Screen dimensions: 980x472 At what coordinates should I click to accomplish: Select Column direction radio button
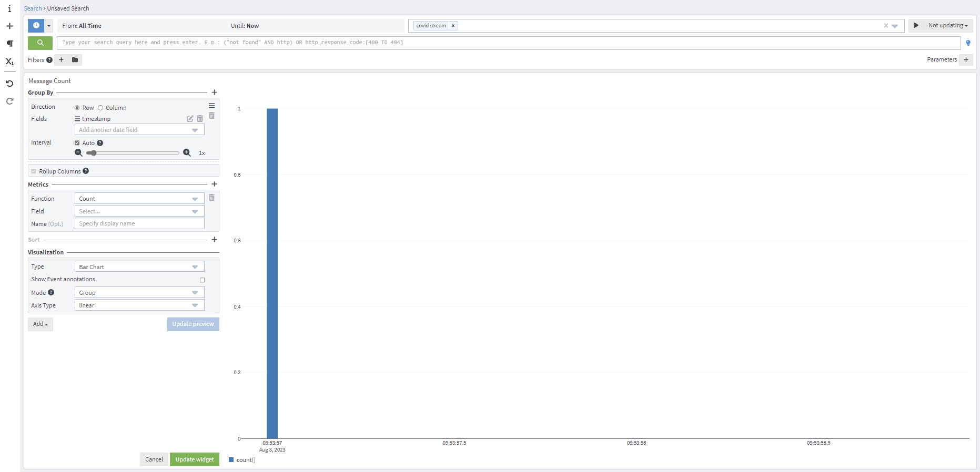(x=100, y=108)
